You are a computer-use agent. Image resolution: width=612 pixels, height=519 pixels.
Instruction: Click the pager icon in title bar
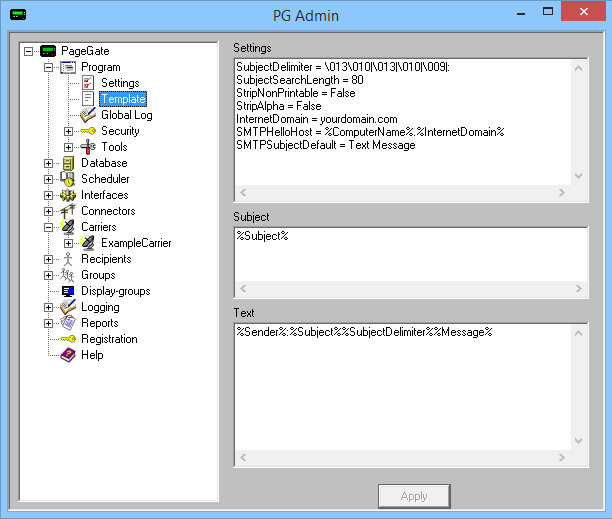(x=18, y=15)
